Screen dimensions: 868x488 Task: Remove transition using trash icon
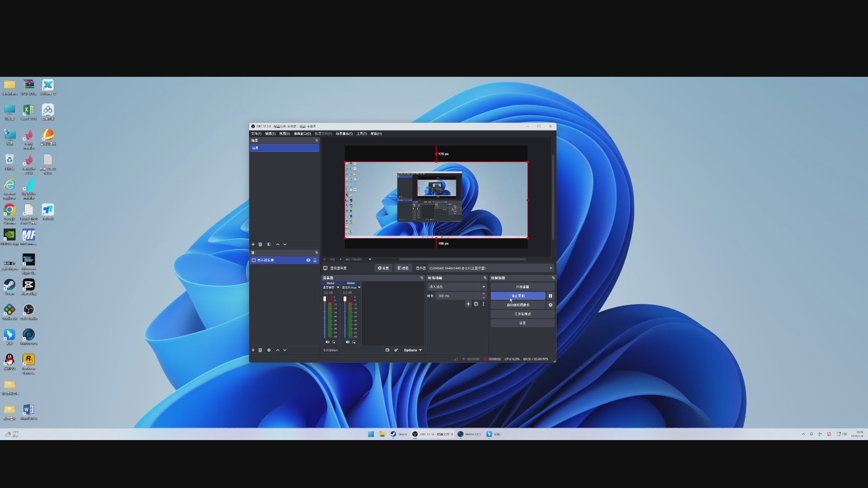click(476, 304)
